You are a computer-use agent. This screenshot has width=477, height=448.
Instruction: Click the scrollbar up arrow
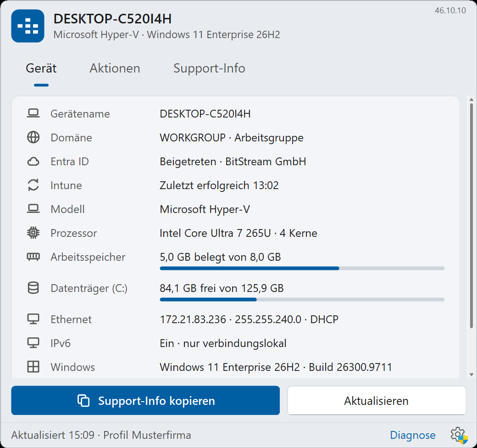coord(471,100)
